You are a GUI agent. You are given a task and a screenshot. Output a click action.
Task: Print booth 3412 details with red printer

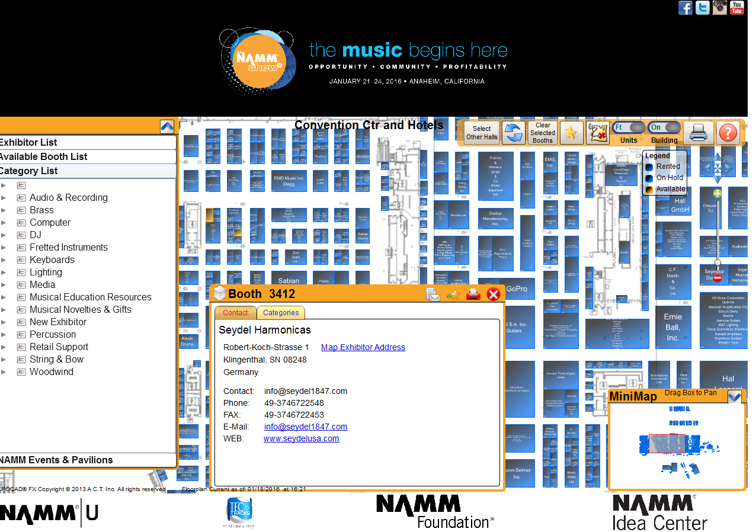pyautogui.click(x=473, y=294)
